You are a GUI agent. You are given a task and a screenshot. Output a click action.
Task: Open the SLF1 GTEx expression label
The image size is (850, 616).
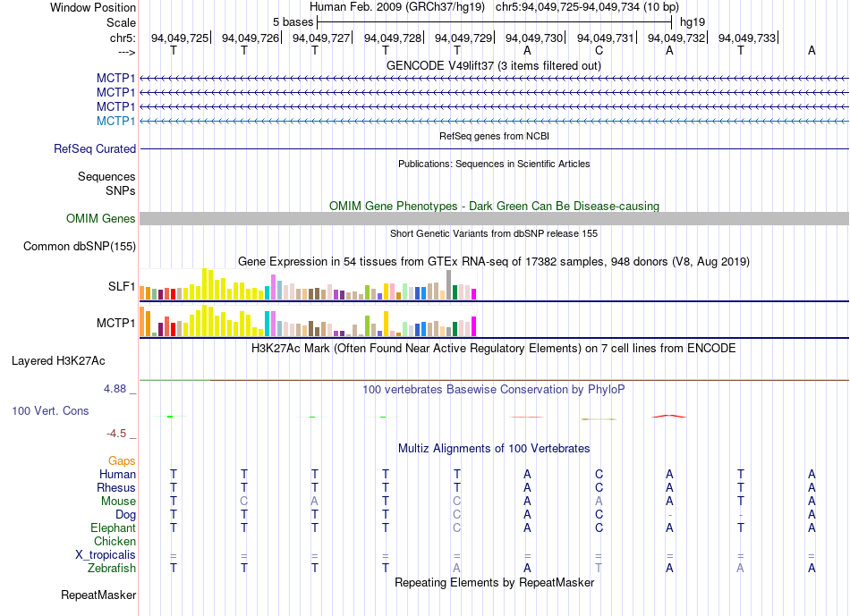pos(122,286)
